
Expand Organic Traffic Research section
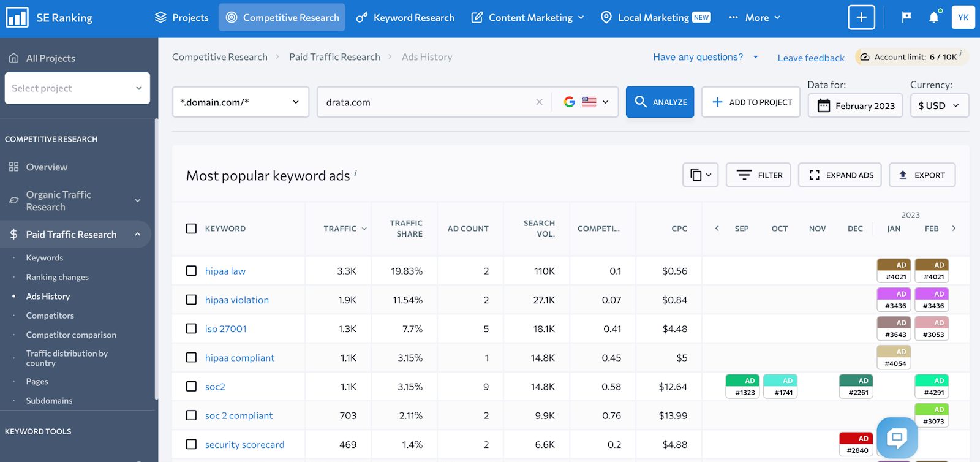pyautogui.click(x=138, y=200)
